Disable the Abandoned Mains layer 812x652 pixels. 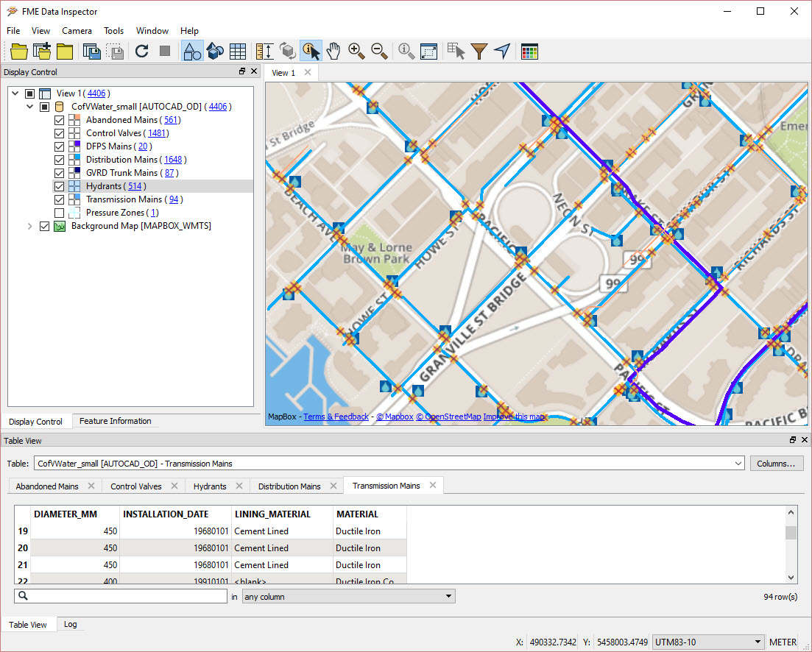59,119
